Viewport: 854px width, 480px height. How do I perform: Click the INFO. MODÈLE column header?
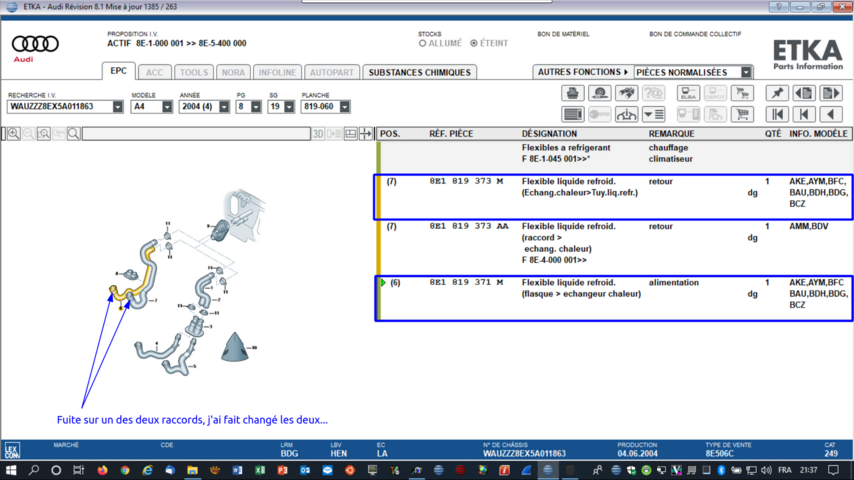(x=819, y=133)
